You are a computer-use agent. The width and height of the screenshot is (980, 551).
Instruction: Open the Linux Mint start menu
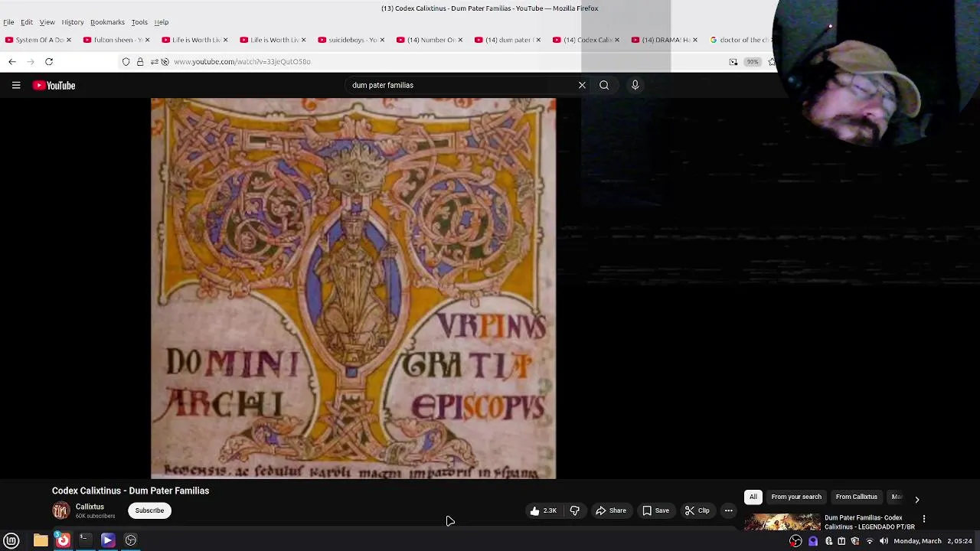tap(11, 540)
